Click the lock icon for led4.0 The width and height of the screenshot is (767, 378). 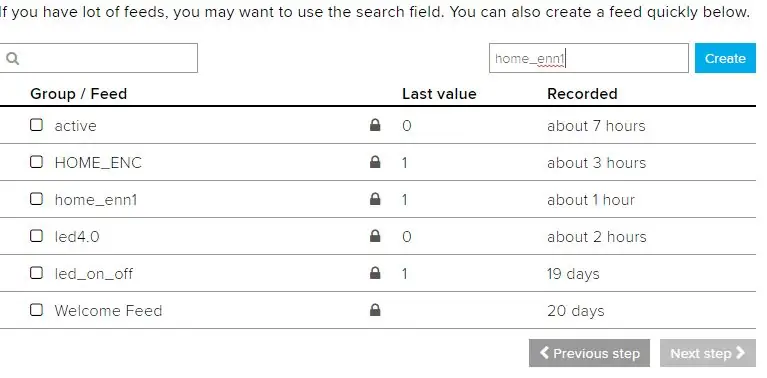[x=375, y=236]
